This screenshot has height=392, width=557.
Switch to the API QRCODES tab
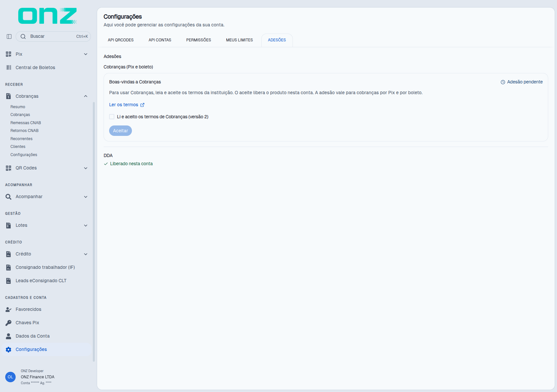(121, 40)
